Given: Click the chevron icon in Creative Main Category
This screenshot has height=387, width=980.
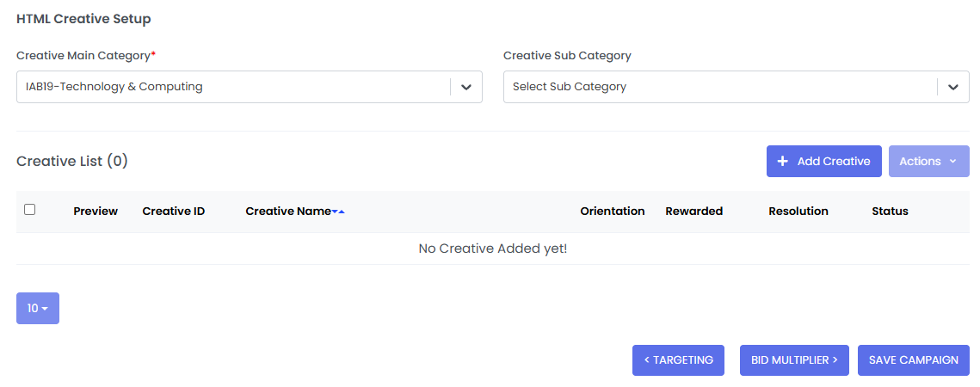Looking at the screenshot, I should click(x=466, y=87).
